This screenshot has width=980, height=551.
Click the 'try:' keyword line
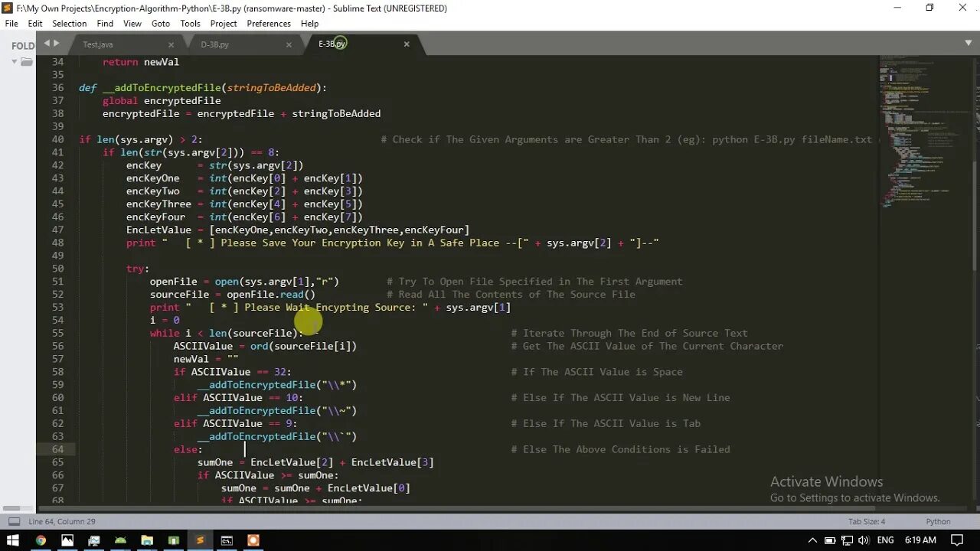[x=138, y=269]
